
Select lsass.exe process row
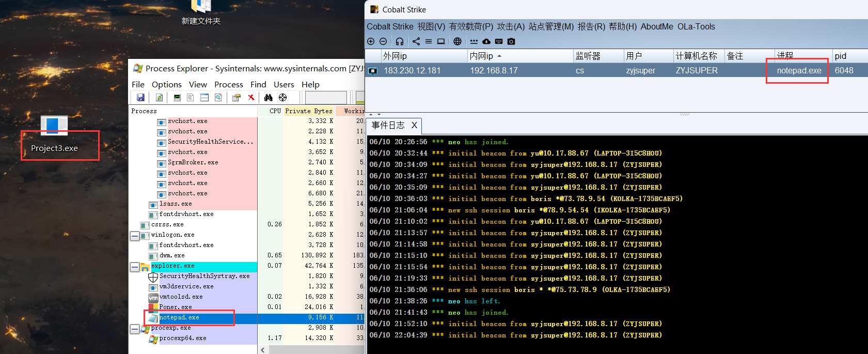247,204
